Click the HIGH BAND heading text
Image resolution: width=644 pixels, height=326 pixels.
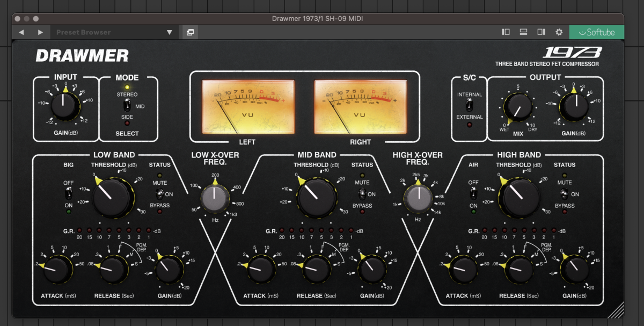519,155
